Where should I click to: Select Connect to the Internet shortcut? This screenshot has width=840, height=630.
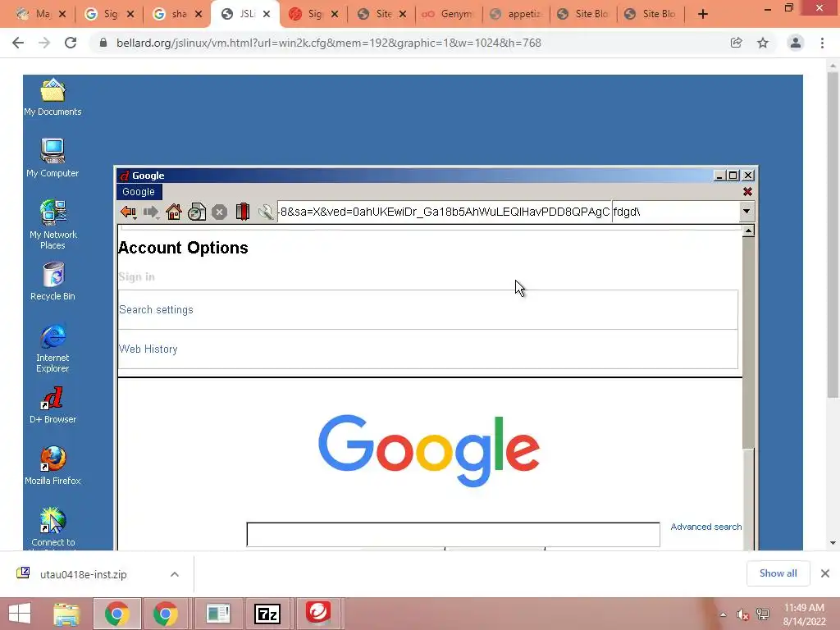coord(52,527)
